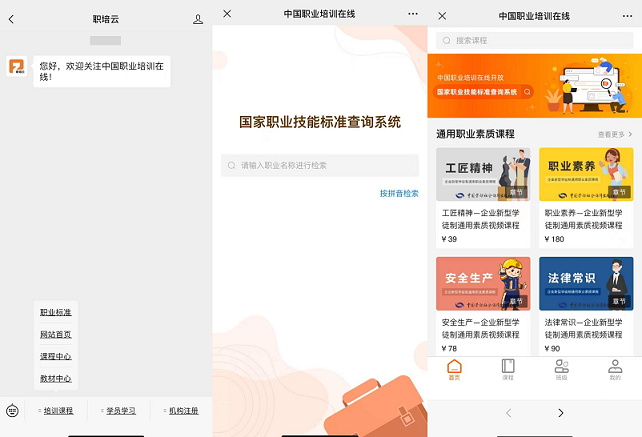Close the 国家职业技能标准查询系统 page
Viewport: 642px width, 437px height.
[x=227, y=14]
